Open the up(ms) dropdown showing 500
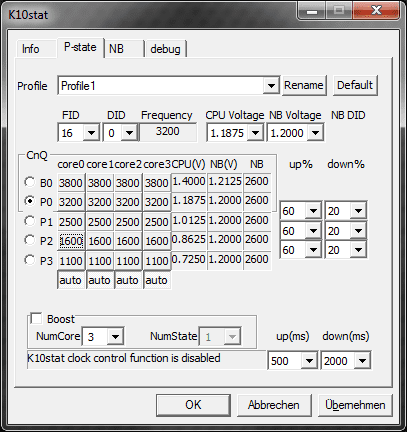 pyautogui.click(x=309, y=361)
